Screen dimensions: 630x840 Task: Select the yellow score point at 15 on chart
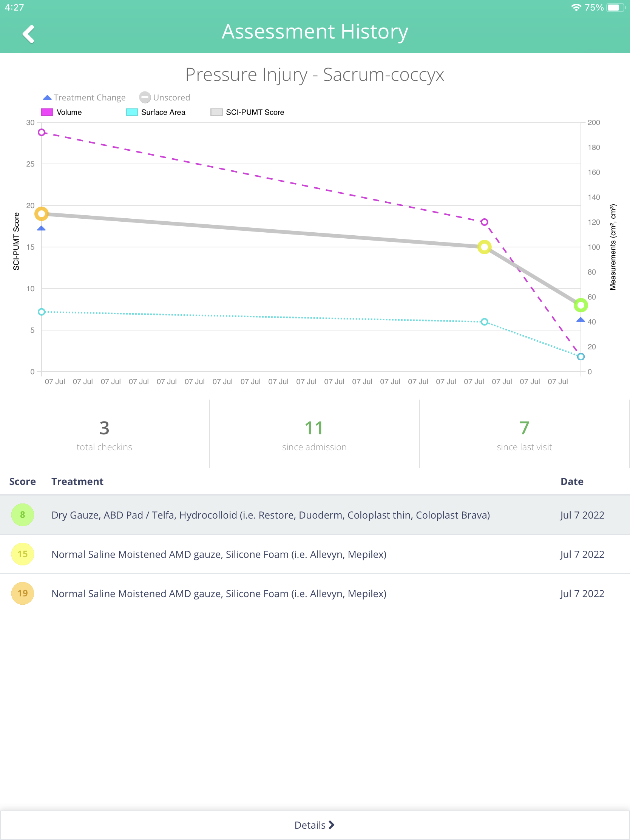pos(484,247)
